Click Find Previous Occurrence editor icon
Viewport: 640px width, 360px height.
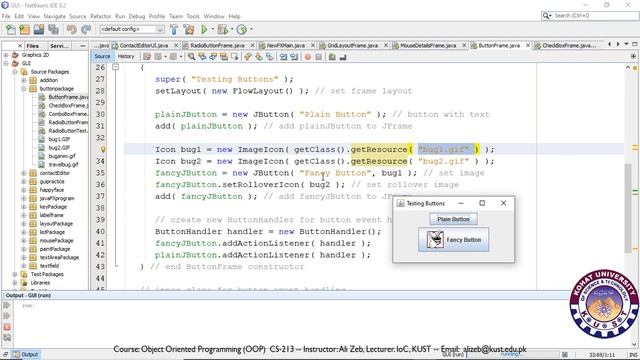pyautogui.click(x=202, y=57)
